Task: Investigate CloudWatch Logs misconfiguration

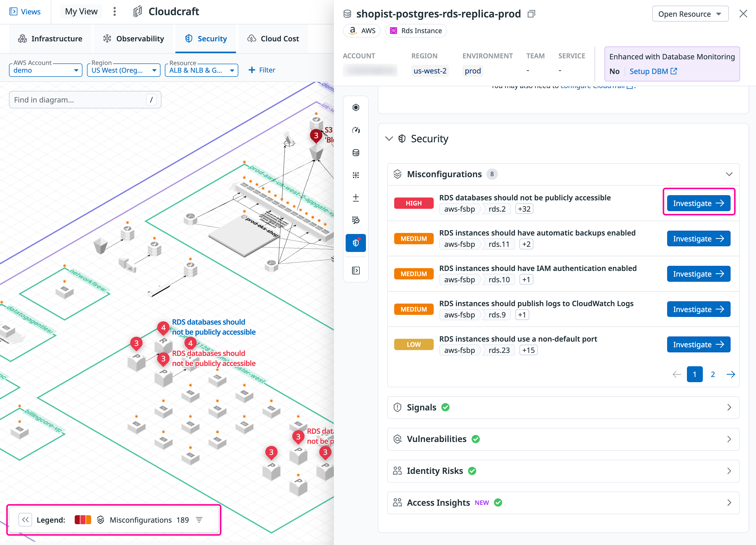Action: tap(698, 309)
